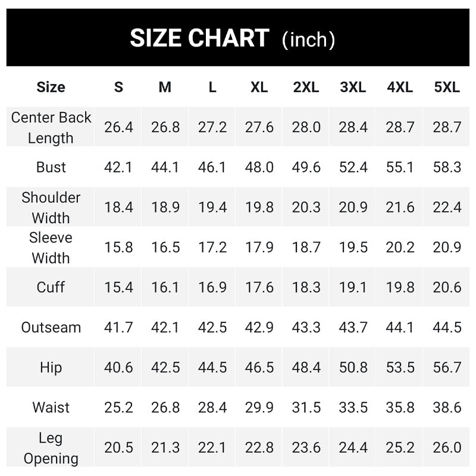Screen dimensions: 476x476
Task: Click the Size header cell
Action: point(51,87)
